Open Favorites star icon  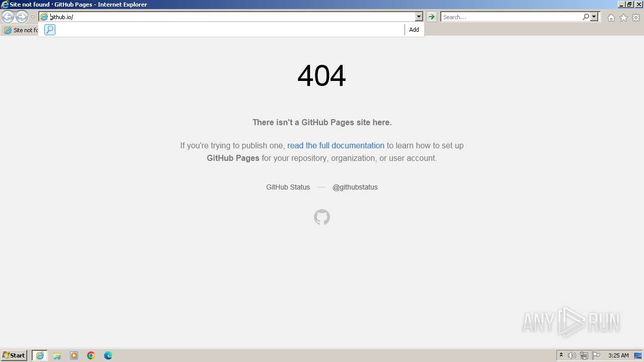[623, 18]
